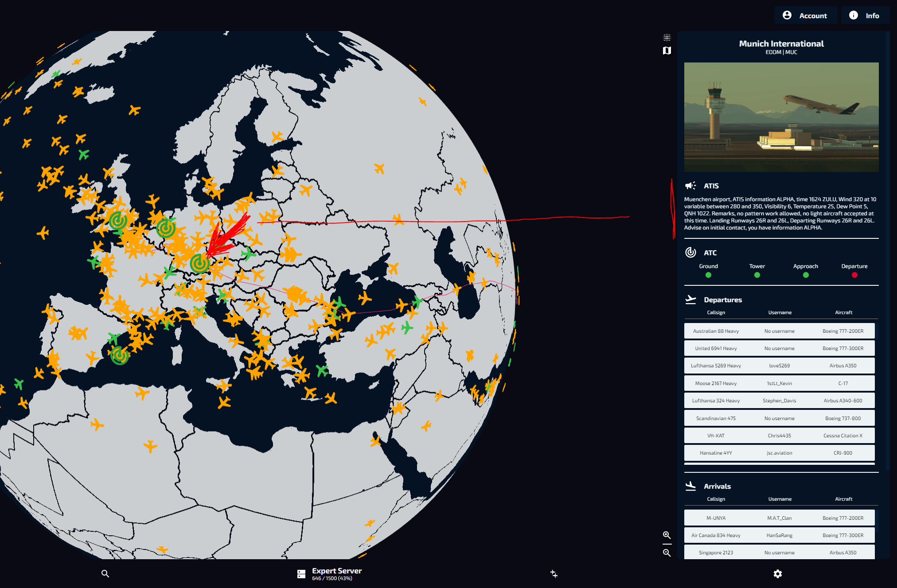The image size is (897, 588).
Task: Click the dotted blur grid icon
Action: point(667,38)
